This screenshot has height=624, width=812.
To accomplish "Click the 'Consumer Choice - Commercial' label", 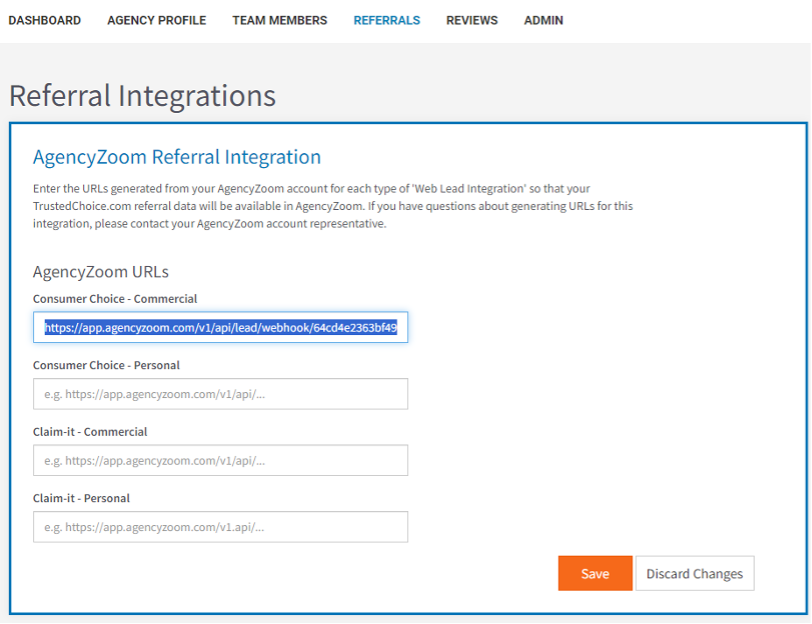I will pyautogui.click(x=115, y=299).
